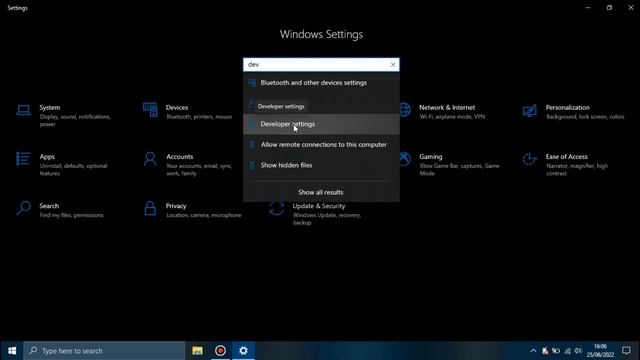Open Update & Security label
640x360 pixels.
pos(319,206)
